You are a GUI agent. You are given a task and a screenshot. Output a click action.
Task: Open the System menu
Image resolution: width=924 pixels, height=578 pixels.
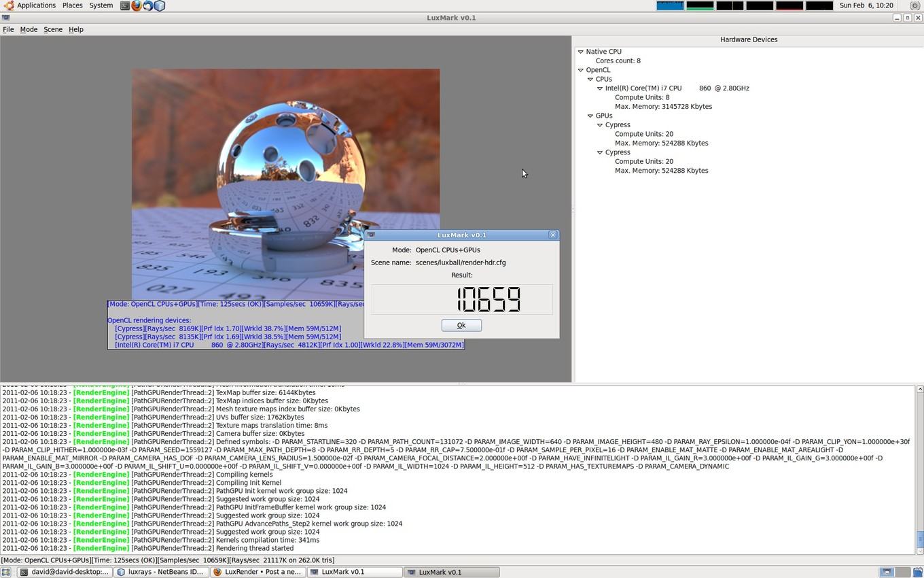[x=101, y=5]
